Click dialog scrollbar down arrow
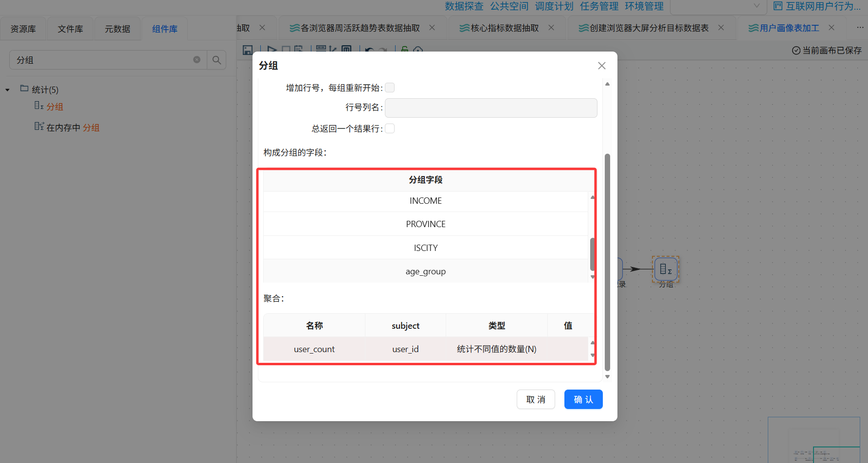The image size is (868, 463). point(607,377)
